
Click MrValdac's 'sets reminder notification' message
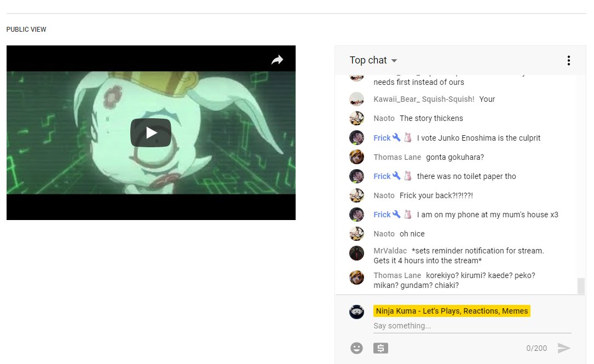[x=459, y=256]
